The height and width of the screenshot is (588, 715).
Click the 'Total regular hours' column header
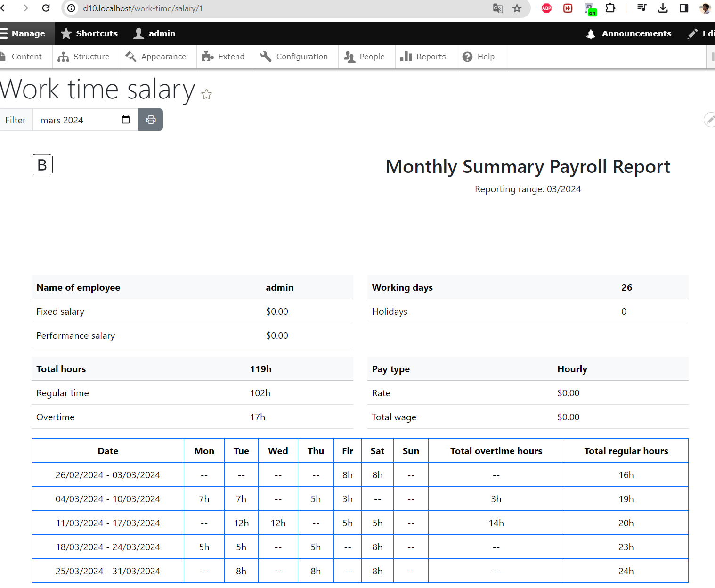click(626, 451)
